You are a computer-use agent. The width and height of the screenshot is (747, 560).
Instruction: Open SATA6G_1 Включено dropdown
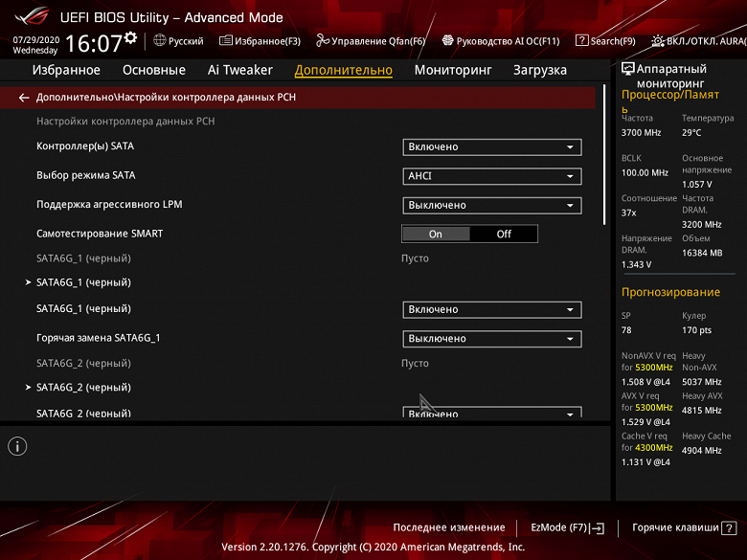click(491, 309)
